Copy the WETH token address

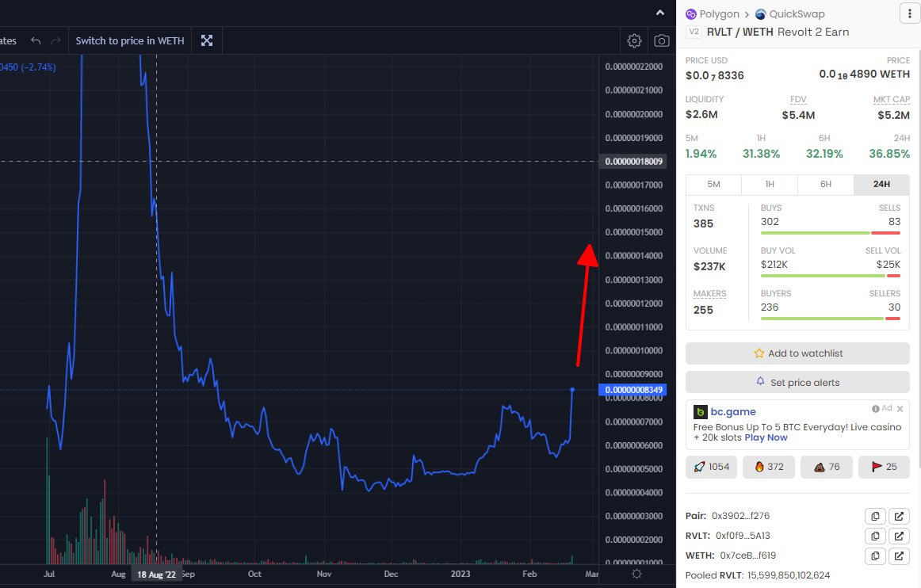coord(875,556)
